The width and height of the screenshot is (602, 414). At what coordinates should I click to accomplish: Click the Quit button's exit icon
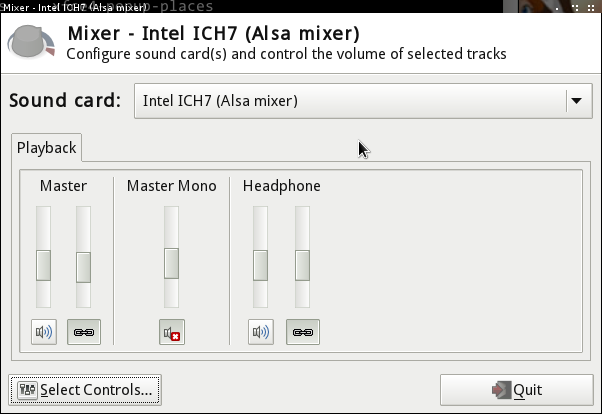coord(501,390)
